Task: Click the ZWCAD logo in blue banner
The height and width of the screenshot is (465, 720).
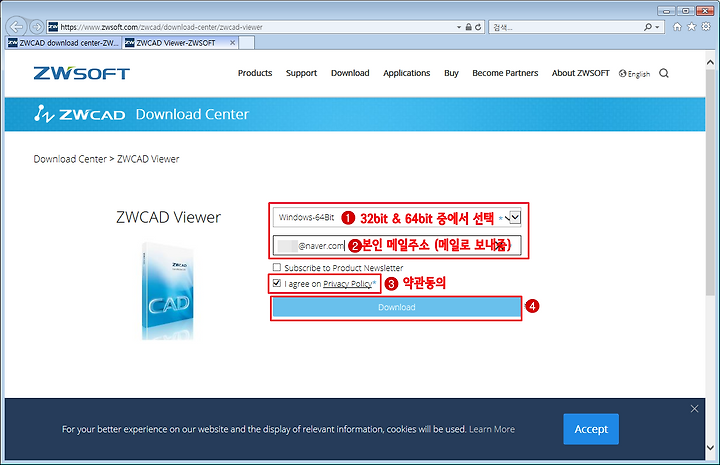Action: coord(79,114)
